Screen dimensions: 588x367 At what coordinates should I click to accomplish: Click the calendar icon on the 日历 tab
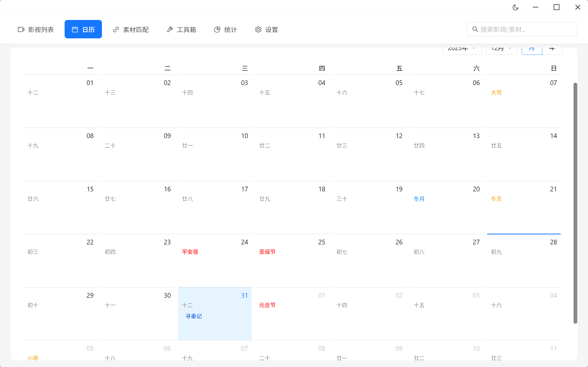click(x=75, y=29)
